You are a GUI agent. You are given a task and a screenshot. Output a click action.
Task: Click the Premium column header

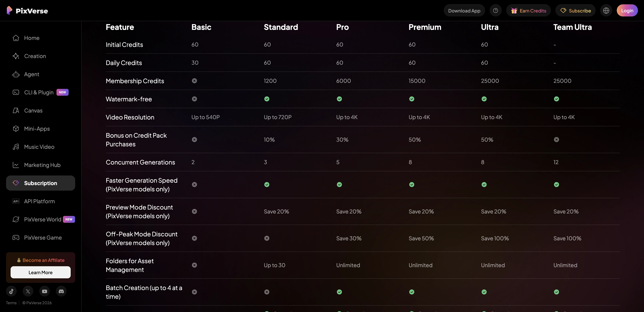[425, 27]
